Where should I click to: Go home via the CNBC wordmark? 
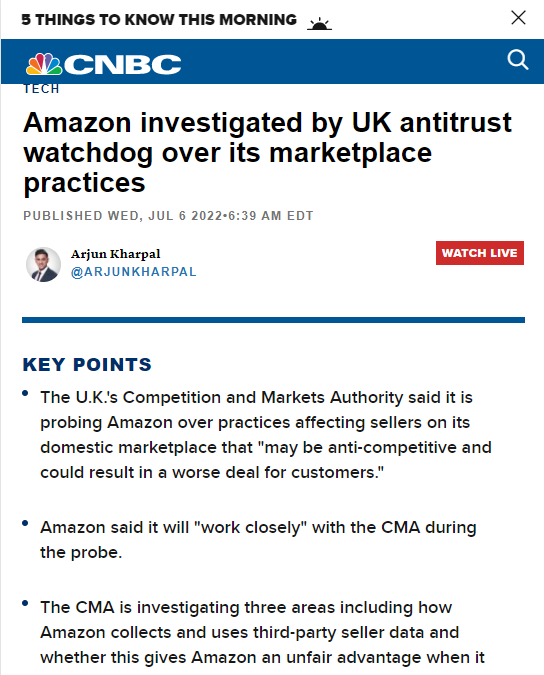click(123, 65)
